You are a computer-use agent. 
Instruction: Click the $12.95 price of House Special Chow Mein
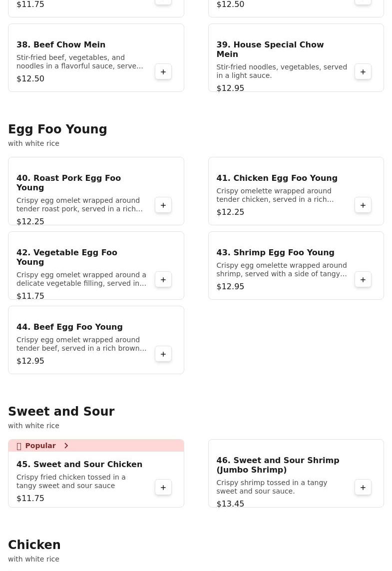point(230,88)
